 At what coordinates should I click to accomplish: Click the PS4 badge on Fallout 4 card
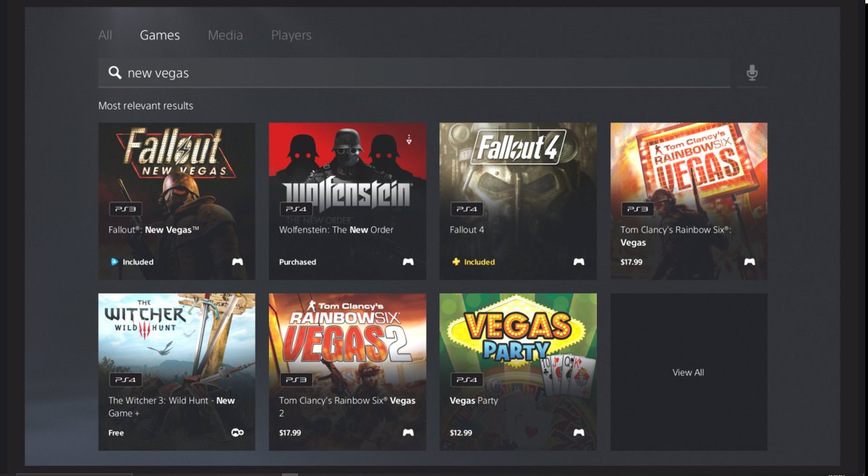[467, 209]
